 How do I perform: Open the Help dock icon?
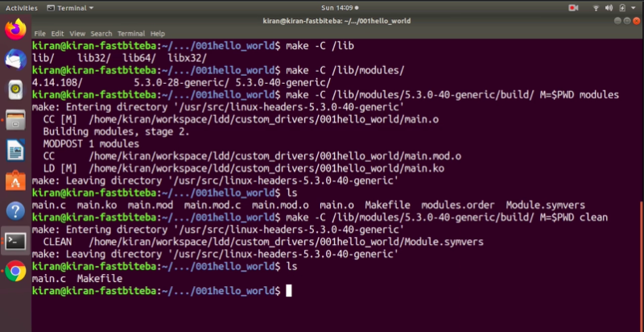pyautogui.click(x=15, y=211)
